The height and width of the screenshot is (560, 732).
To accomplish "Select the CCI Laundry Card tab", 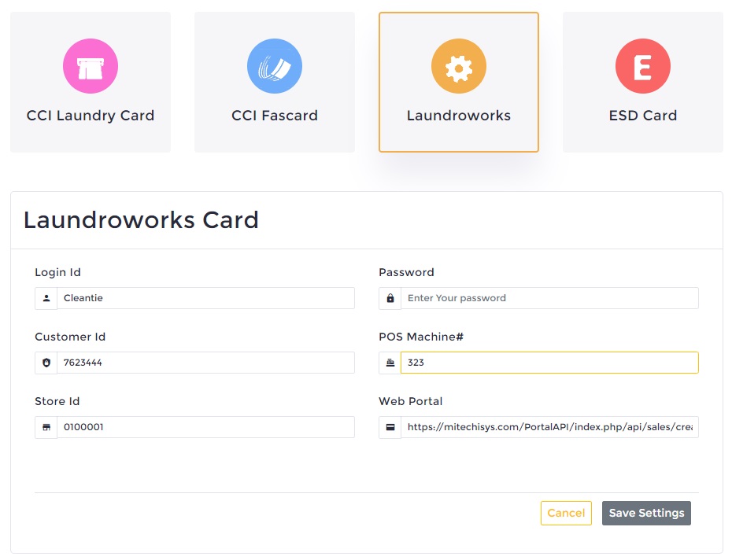I will (91, 82).
